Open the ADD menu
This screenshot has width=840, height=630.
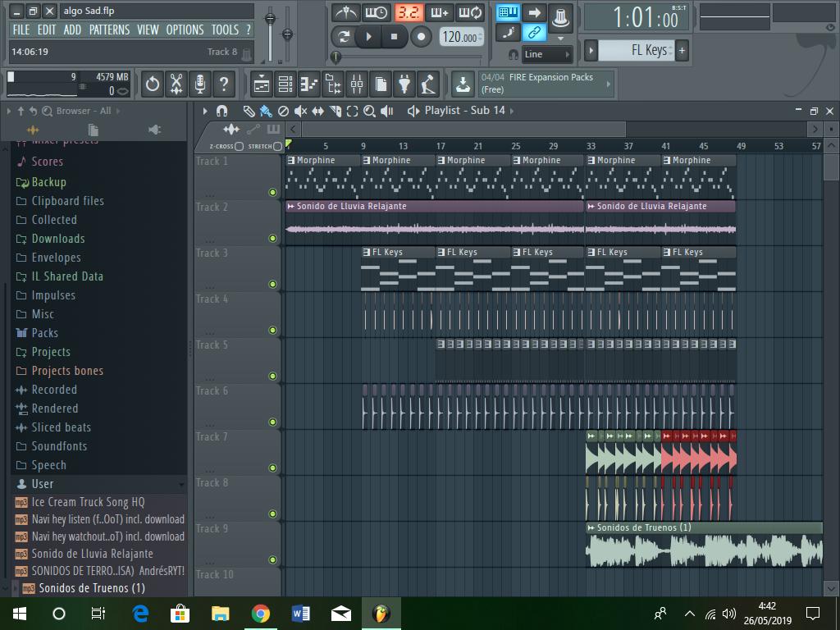click(72, 30)
